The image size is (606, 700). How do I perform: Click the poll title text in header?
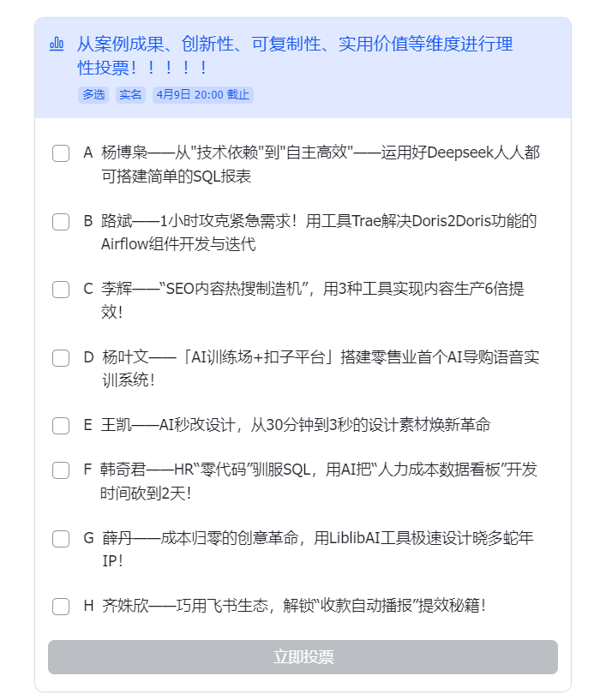(x=295, y=56)
